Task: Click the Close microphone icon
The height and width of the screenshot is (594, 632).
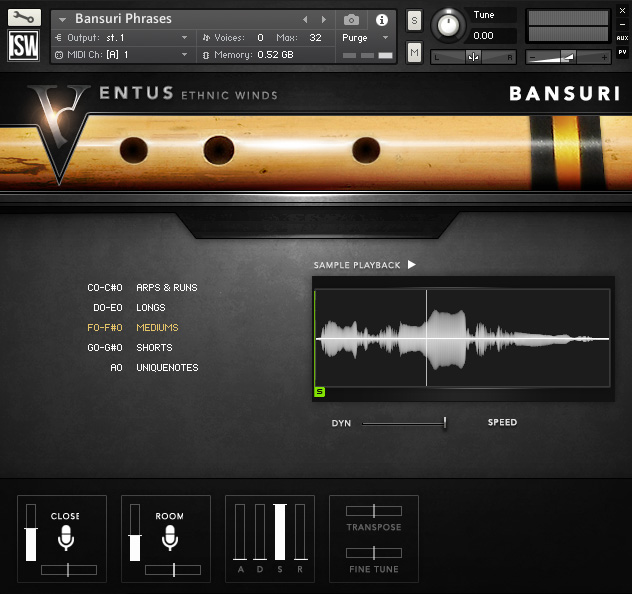Action: (66, 538)
